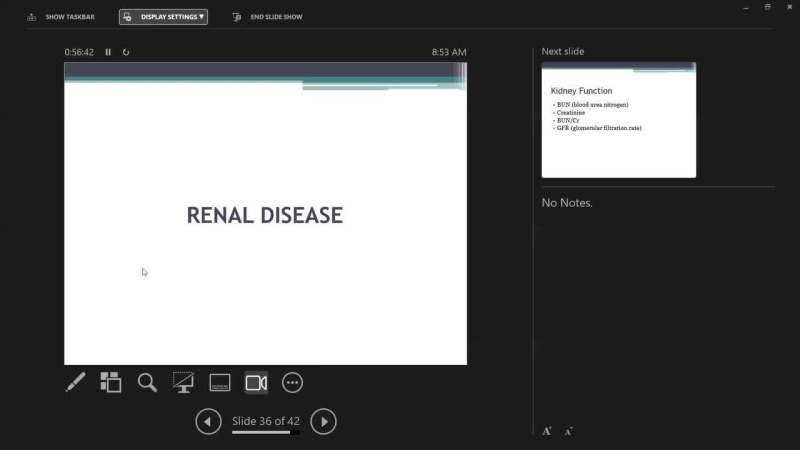Click the slide progress bar under Slide 36 of 42
The image size is (800, 450).
pyautogui.click(x=265, y=433)
